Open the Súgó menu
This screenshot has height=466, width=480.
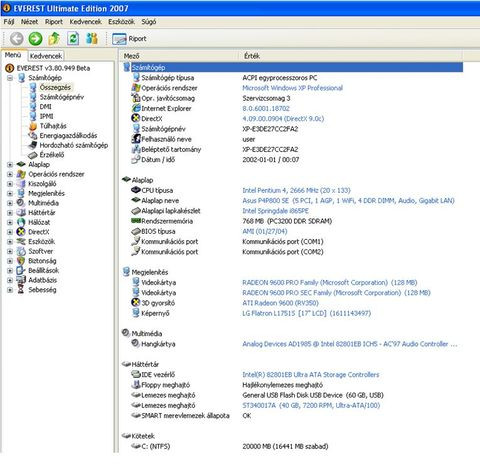tap(149, 22)
